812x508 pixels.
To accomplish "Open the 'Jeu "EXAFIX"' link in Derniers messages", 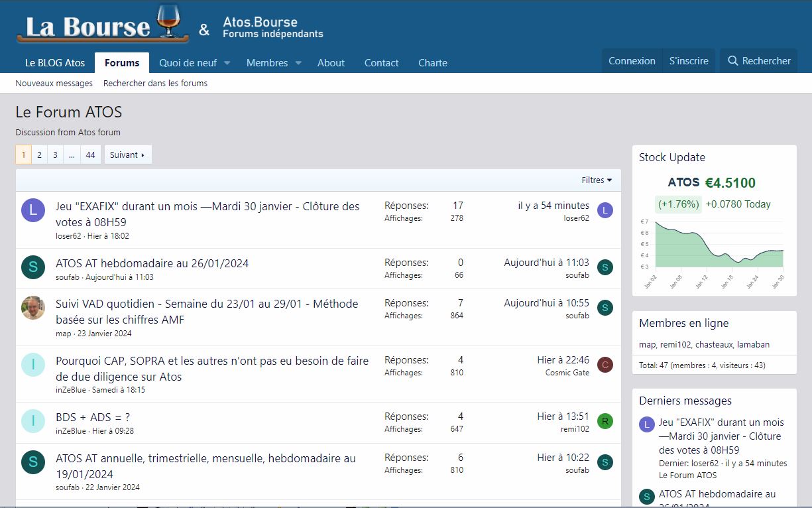I will (x=721, y=436).
